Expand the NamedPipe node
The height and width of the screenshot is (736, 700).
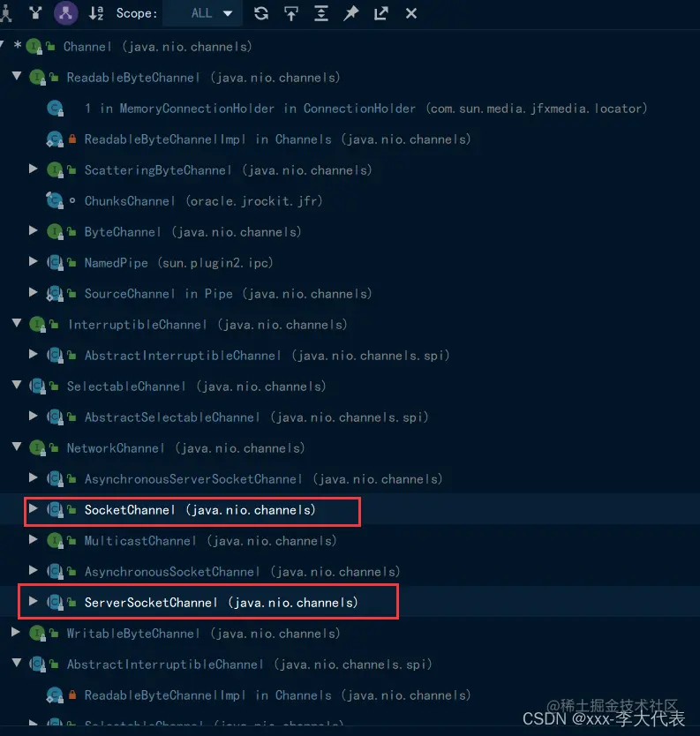click(33, 261)
